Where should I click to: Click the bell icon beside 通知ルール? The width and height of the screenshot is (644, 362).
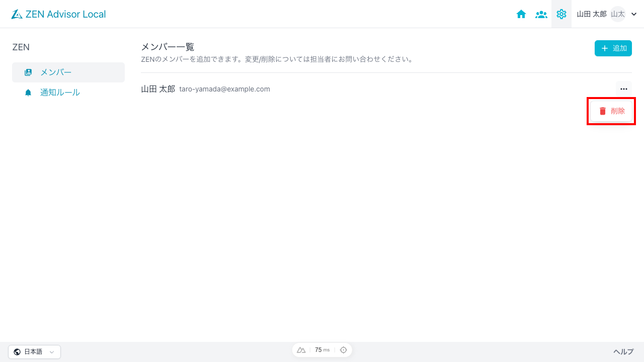(28, 93)
